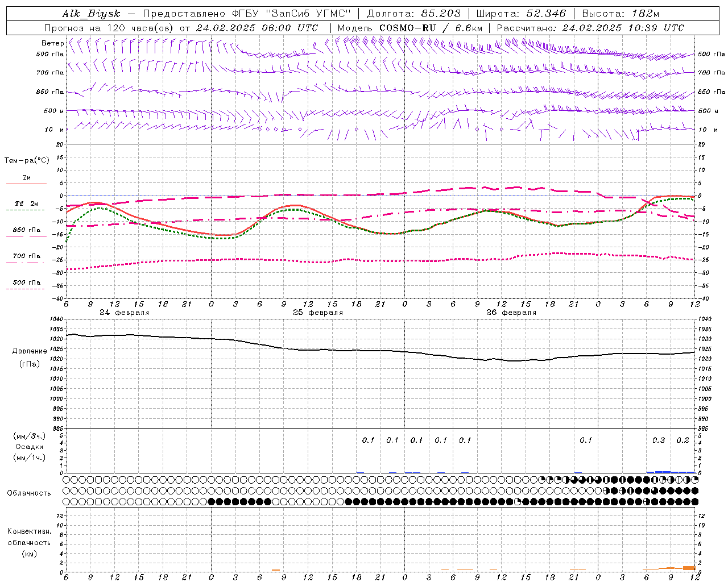Click the Облачность cloud cover label
The height and width of the screenshot is (582, 728).
(x=29, y=493)
